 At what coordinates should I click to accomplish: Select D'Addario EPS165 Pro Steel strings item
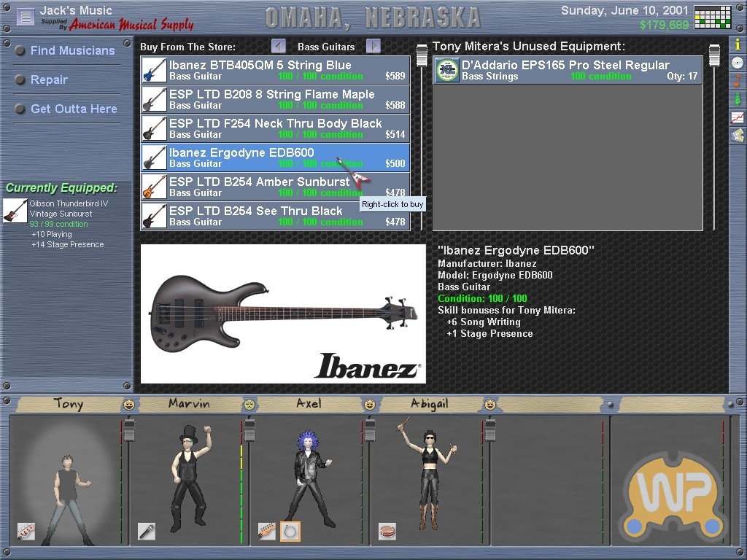(567, 70)
